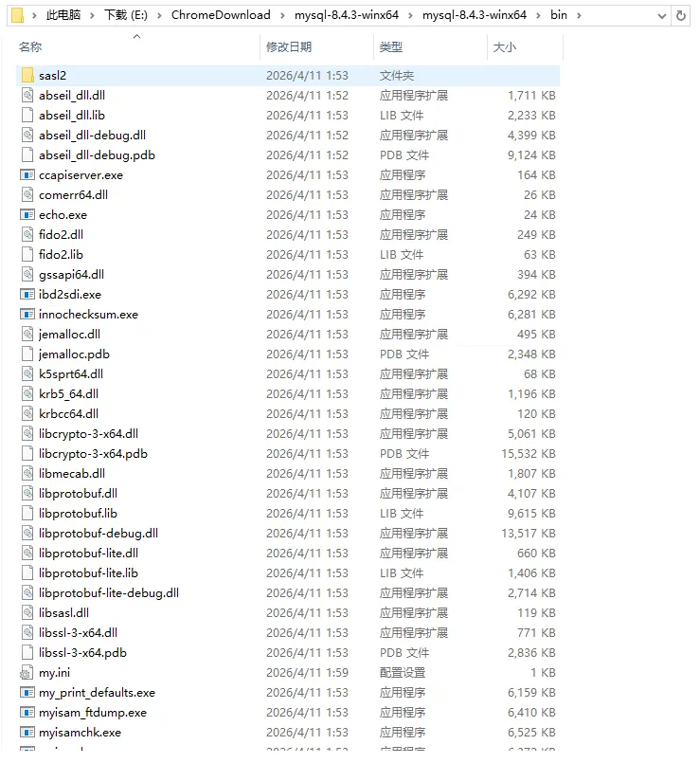Click the 13,517 KB size value
Image resolution: width=700 pixels, height=763 pixels.
[x=529, y=534]
